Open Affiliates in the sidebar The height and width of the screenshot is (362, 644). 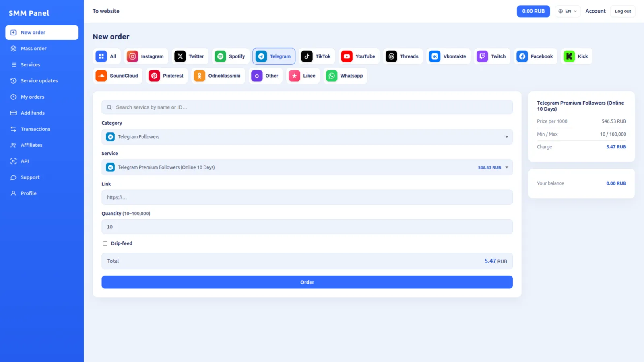(x=42, y=145)
